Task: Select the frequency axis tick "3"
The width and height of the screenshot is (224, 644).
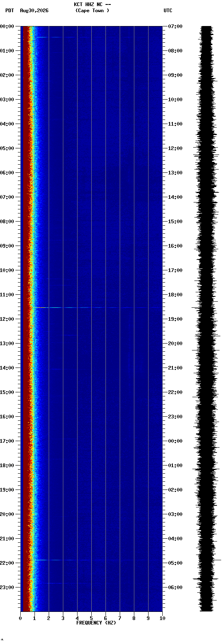Action: click(63, 618)
